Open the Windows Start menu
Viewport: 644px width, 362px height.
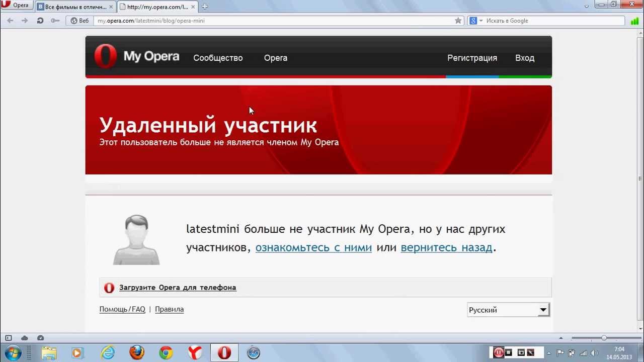(13, 352)
